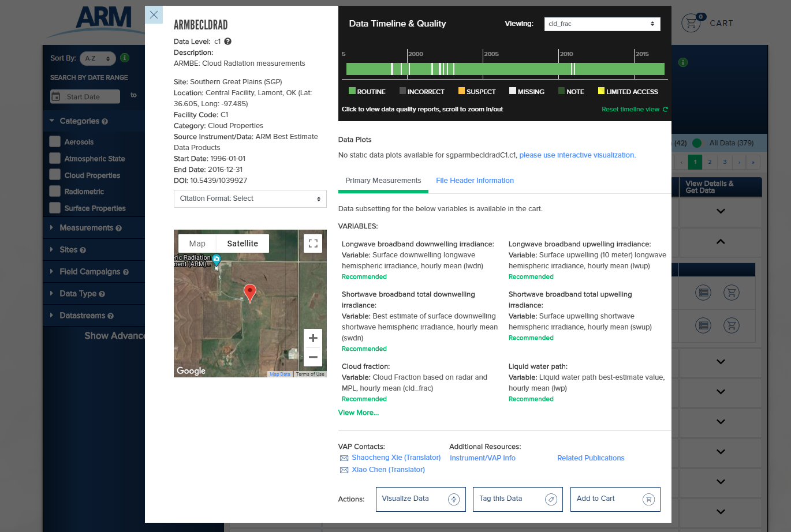Toggle the Surface Properties category checkbox
This screenshot has width=791, height=532.
click(55, 208)
